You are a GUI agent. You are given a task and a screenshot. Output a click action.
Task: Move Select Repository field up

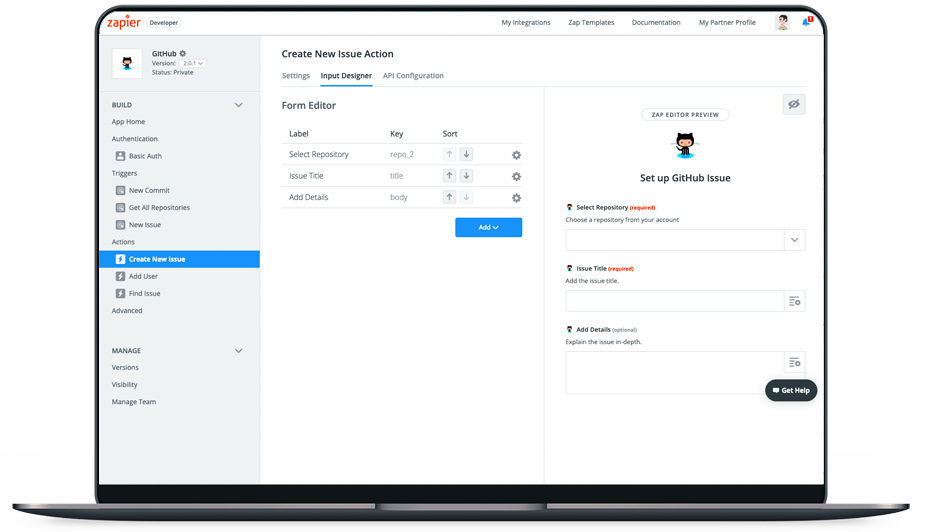coord(449,154)
